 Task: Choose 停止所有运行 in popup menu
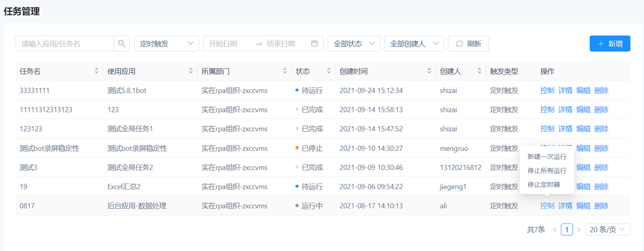point(547,171)
